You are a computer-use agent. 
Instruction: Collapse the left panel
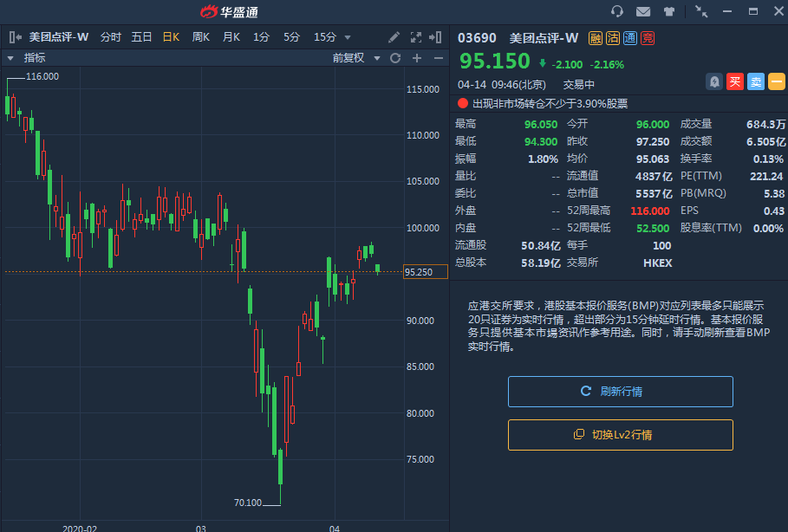[x=15, y=37]
